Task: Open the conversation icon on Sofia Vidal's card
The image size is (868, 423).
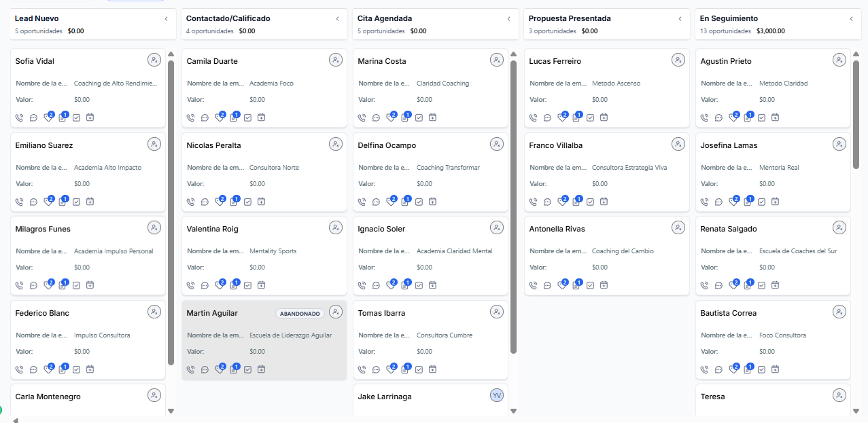Action: pyautogui.click(x=33, y=117)
